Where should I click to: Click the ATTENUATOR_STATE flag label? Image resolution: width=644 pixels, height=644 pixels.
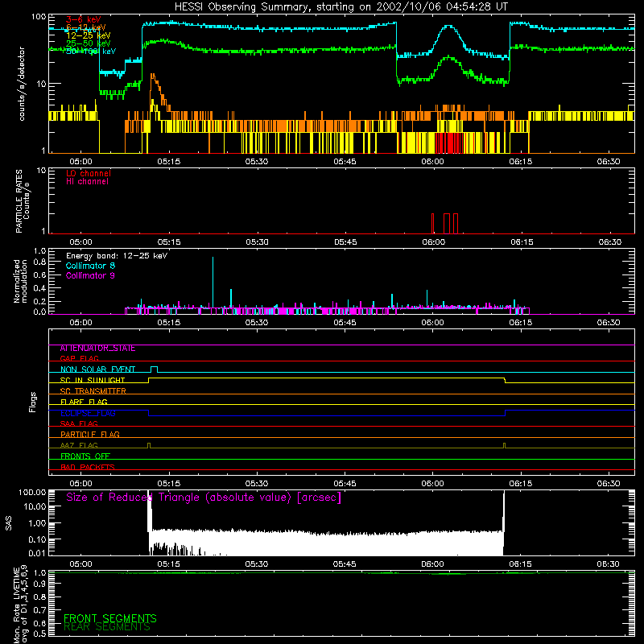pyautogui.click(x=97, y=349)
